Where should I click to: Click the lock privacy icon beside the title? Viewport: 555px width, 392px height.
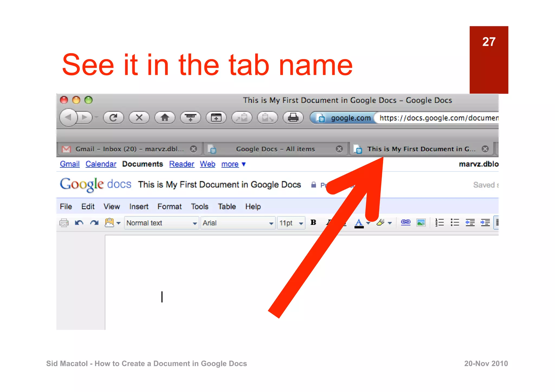click(314, 185)
